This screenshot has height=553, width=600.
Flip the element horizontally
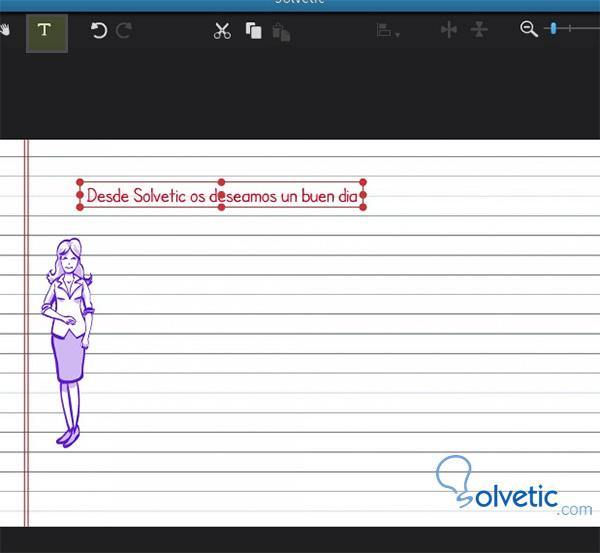coord(448,29)
